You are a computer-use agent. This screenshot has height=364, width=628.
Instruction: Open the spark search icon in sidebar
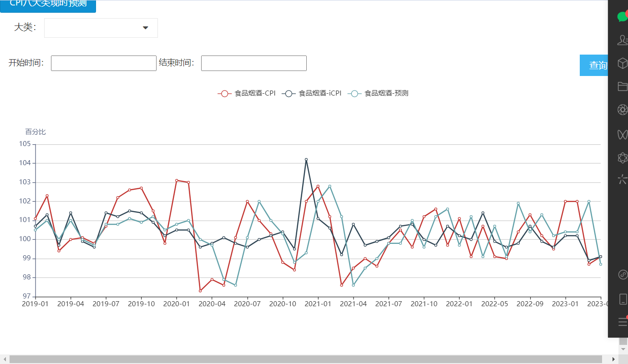click(622, 179)
